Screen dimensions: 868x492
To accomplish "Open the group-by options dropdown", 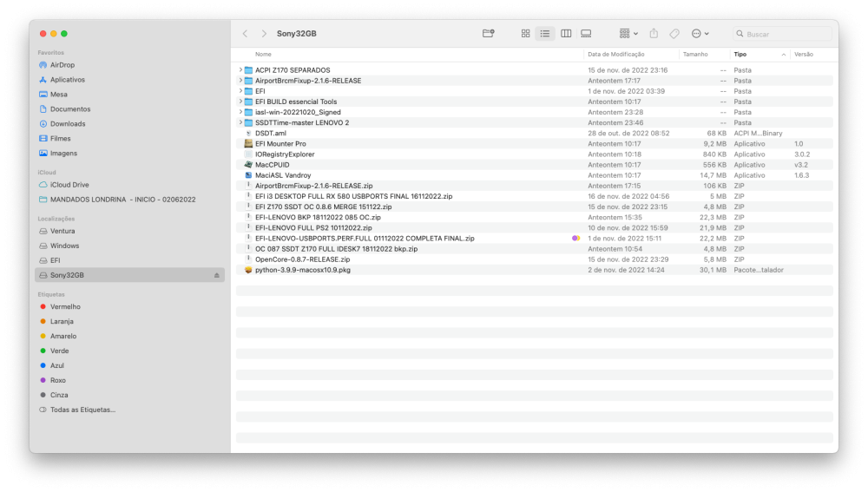I will (x=628, y=34).
